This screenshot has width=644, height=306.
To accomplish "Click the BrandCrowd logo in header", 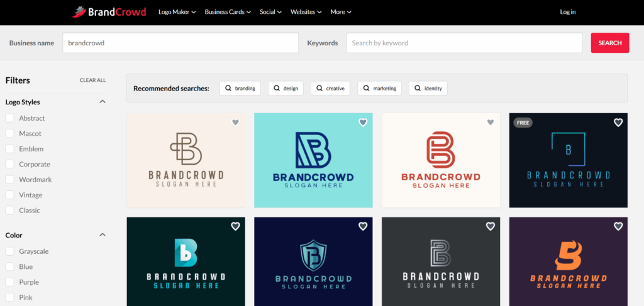I will coord(109,12).
